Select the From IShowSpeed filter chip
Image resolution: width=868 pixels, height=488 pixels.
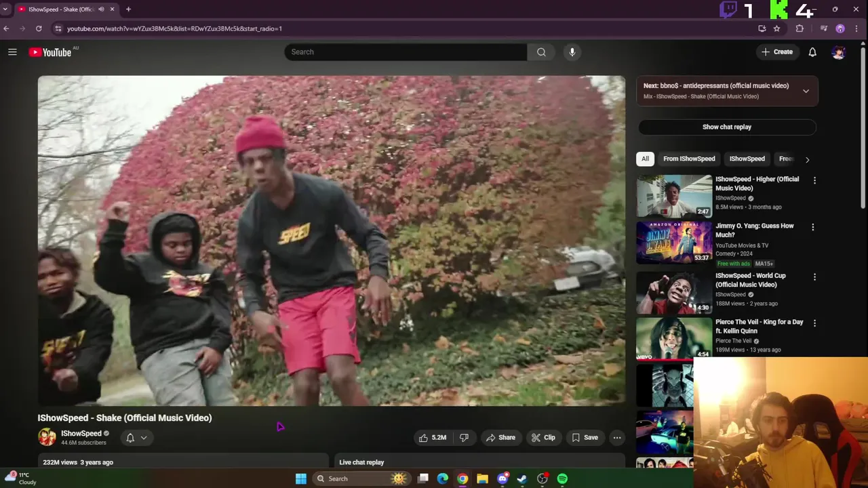689,159
